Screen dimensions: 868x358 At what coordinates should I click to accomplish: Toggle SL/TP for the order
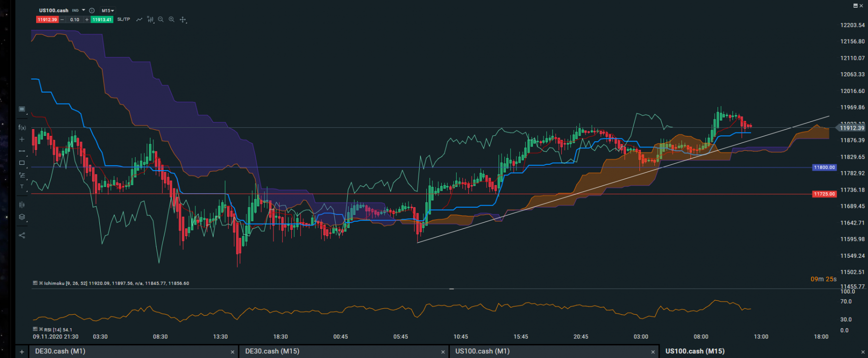point(123,19)
